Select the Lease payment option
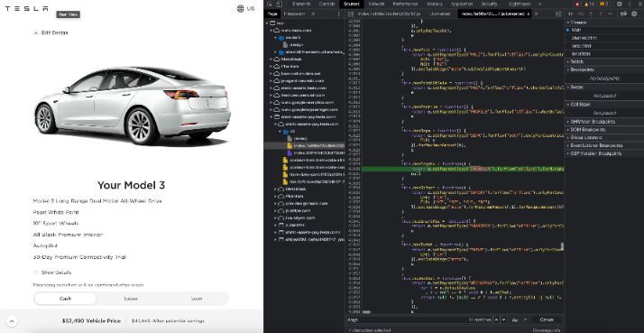This screenshot has height=333, width=644. click(131, 299)
